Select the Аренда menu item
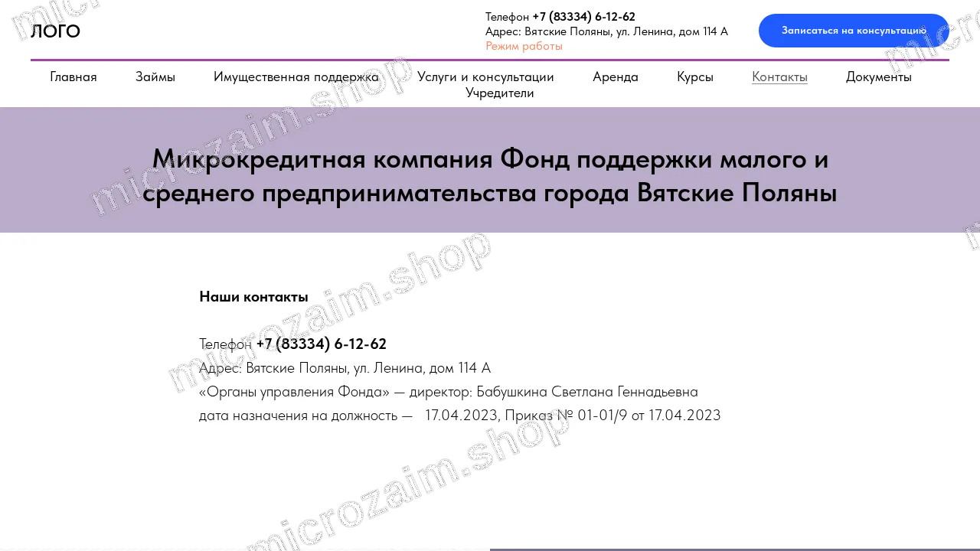This screenshot has height=551, width=980. [x=616, y=77]
